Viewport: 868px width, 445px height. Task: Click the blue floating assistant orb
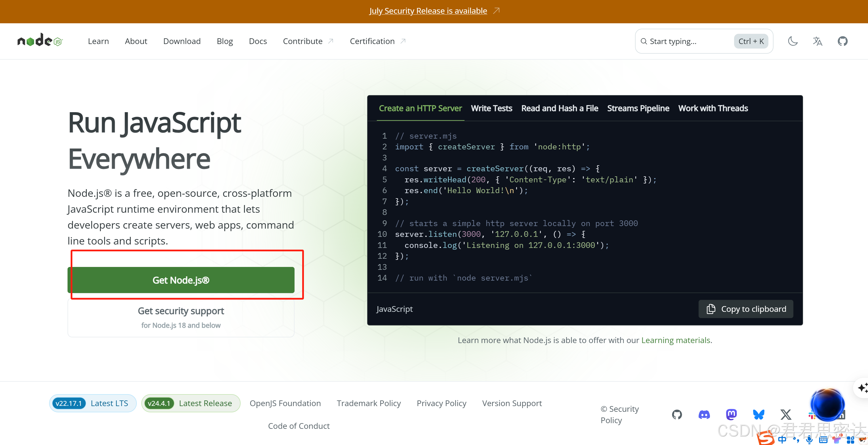point(827,405)
